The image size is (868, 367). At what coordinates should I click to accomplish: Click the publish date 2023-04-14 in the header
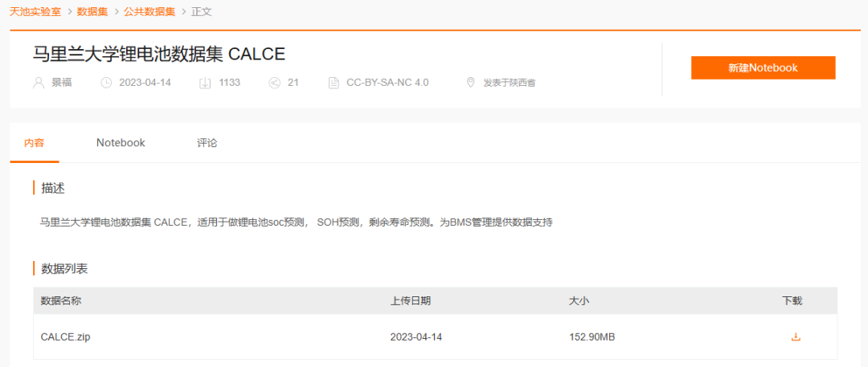pyautogui.click(x=145, y=83)
